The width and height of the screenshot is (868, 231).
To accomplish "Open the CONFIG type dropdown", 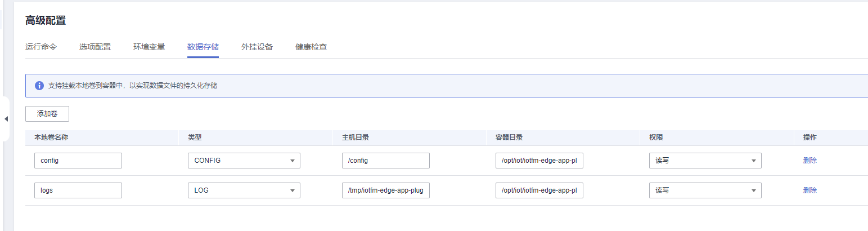I will tap(244, 161).
